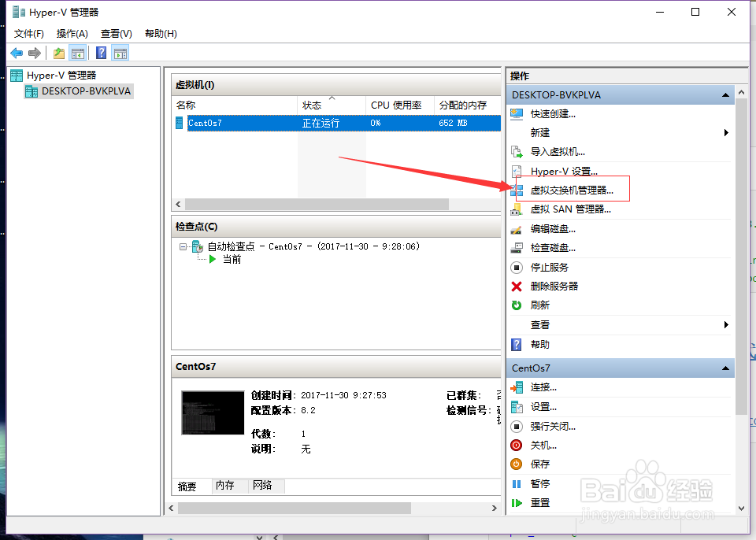The width and height of the screenshot is (756, 540).
Task: Open the 文件(F) menu
Action: (x=29, y=34)
